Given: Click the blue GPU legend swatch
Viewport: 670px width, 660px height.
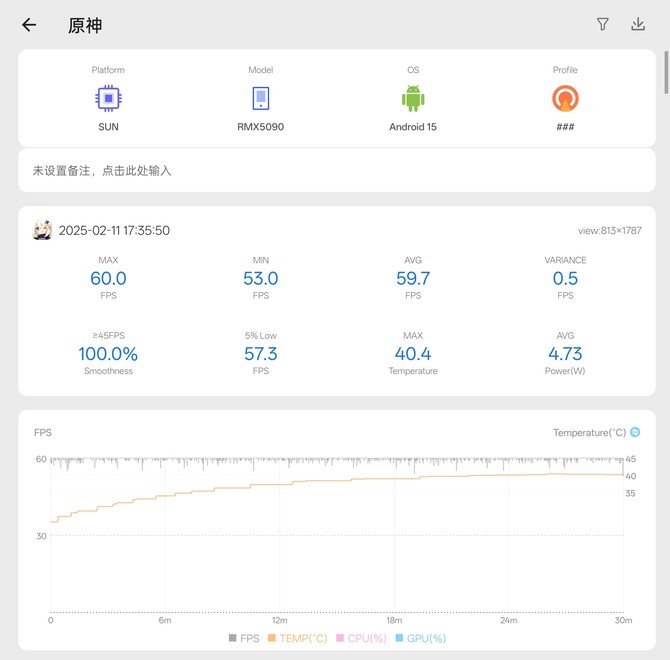Looking at the screenshot, I should (399, 638).
